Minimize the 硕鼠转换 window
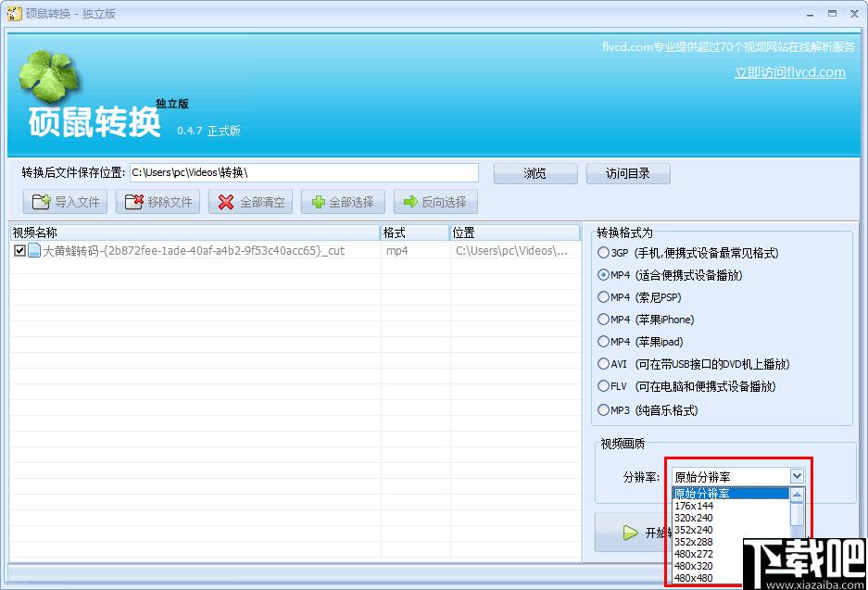868x590 pixels. coord(811,15)
